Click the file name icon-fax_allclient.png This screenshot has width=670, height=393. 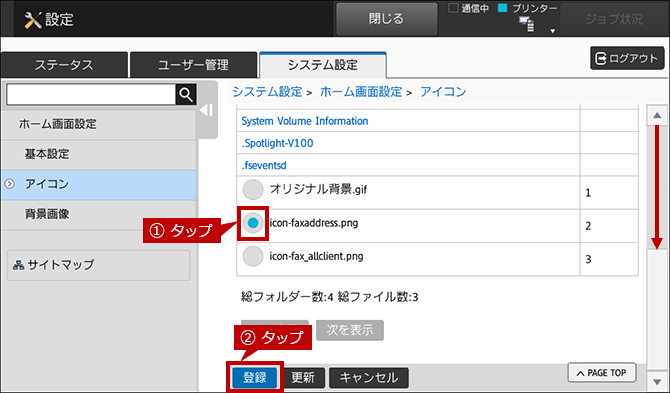point(316,256)
